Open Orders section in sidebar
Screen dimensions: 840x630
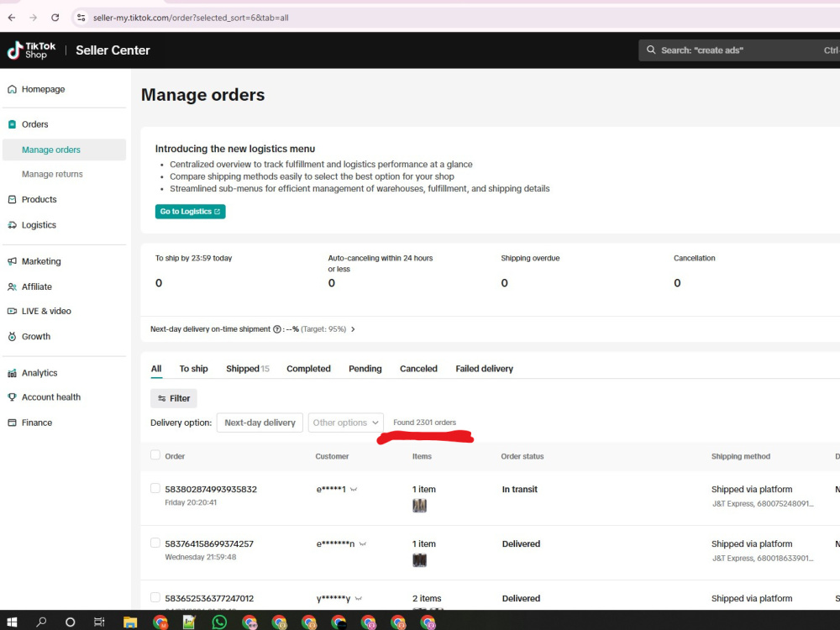34,124
